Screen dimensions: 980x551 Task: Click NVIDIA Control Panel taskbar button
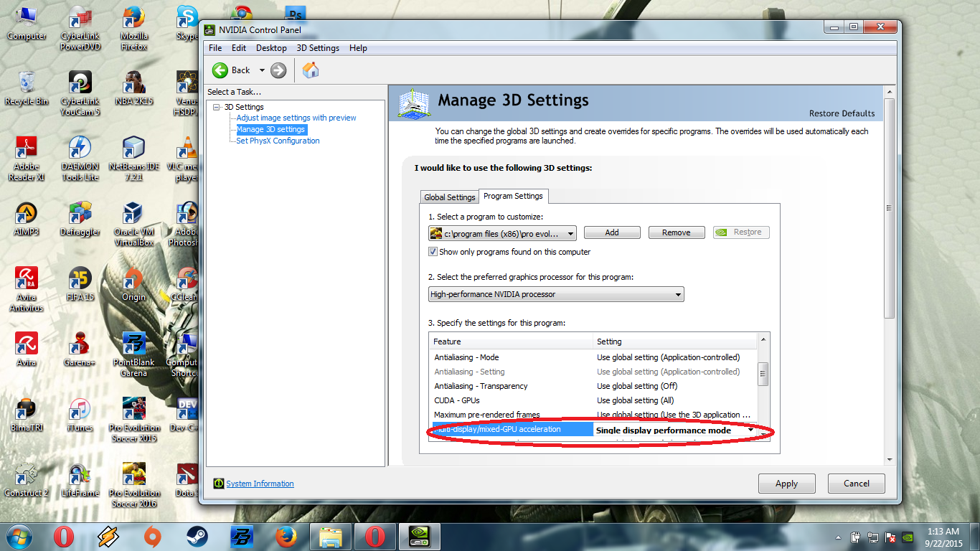pyautogui.click(x=420, y=537)
